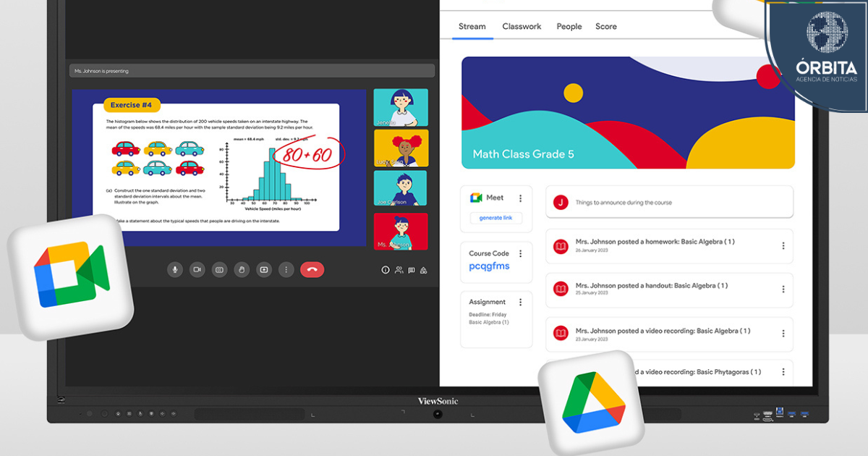The width and height of the screenshot is (868, 456).
Task: Open the three-dot menu on the Assignment card
Action: (520, 302)
